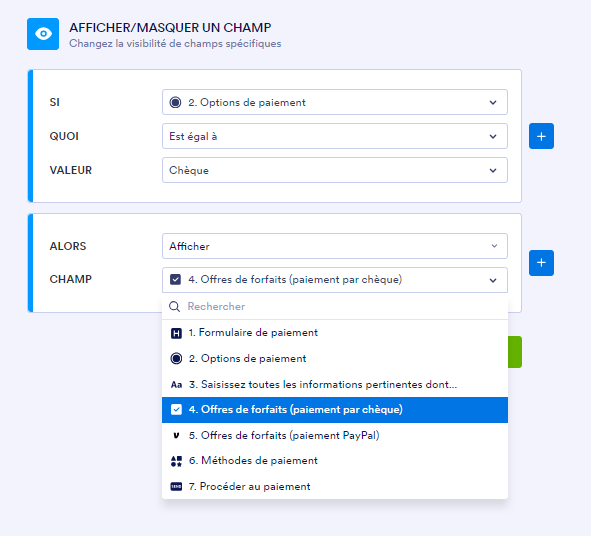Open the SI field dropdown

[x=335, y=102]
